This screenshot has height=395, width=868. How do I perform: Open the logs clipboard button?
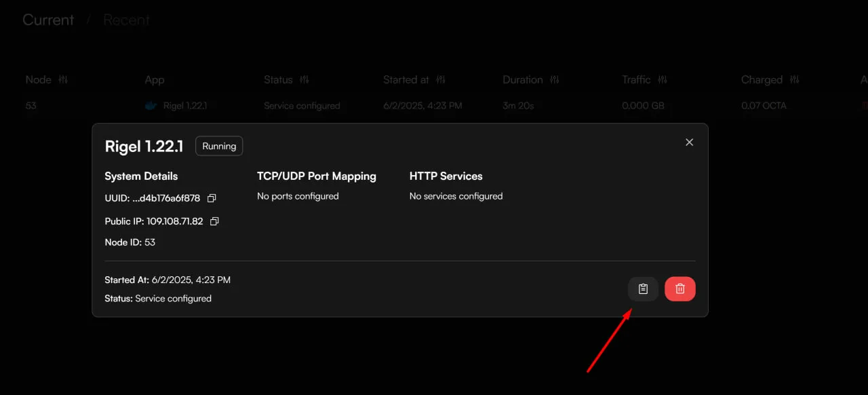(x=643, y=289)
